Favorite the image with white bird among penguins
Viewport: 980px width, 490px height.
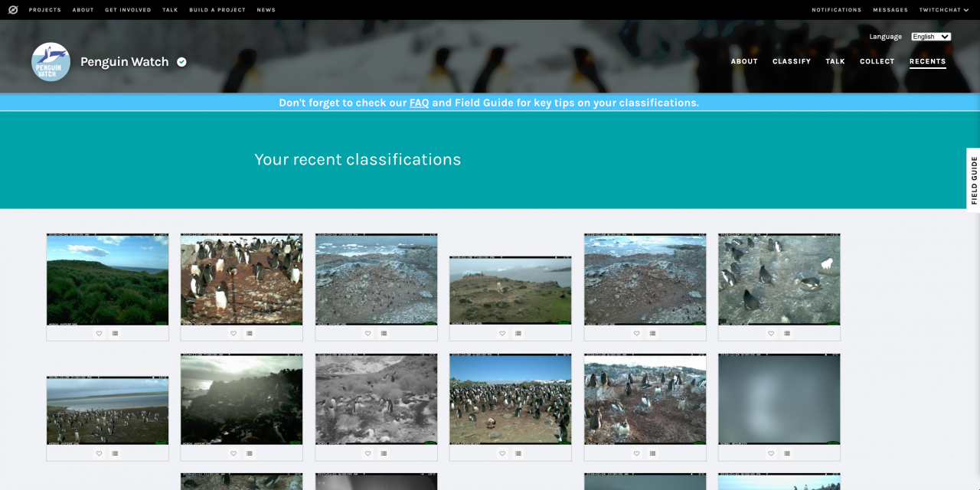[771, 333]
